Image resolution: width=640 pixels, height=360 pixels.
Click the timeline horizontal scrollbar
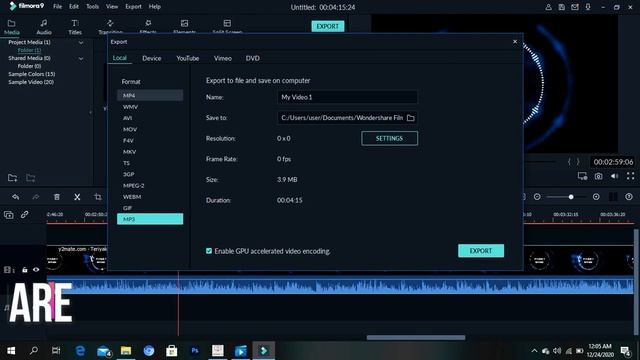416,338
